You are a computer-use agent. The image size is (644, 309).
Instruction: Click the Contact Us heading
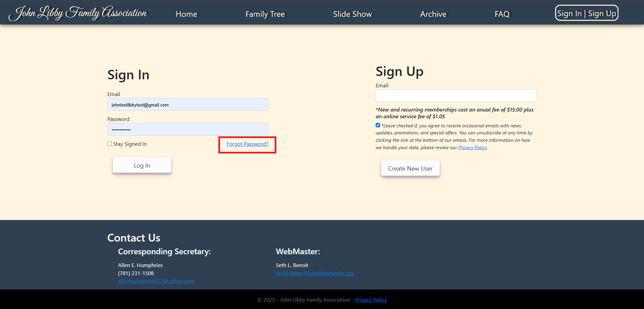[134, 238]
